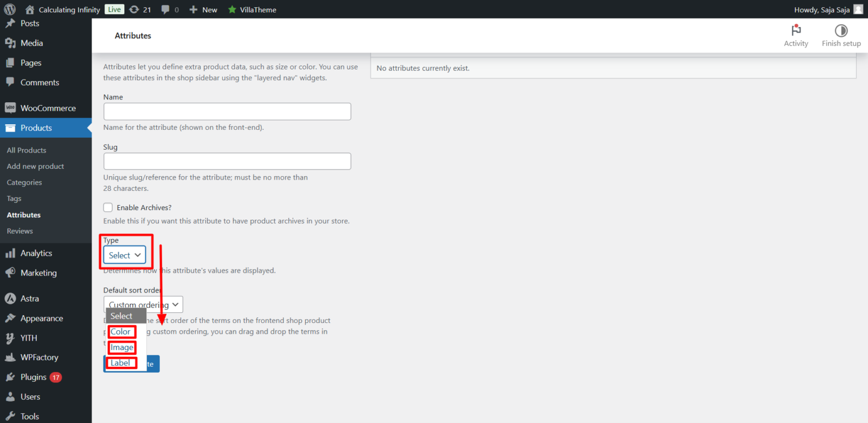Choose Image from the Type list
Viewport: 868px width, 423px height.
[122, 347]
